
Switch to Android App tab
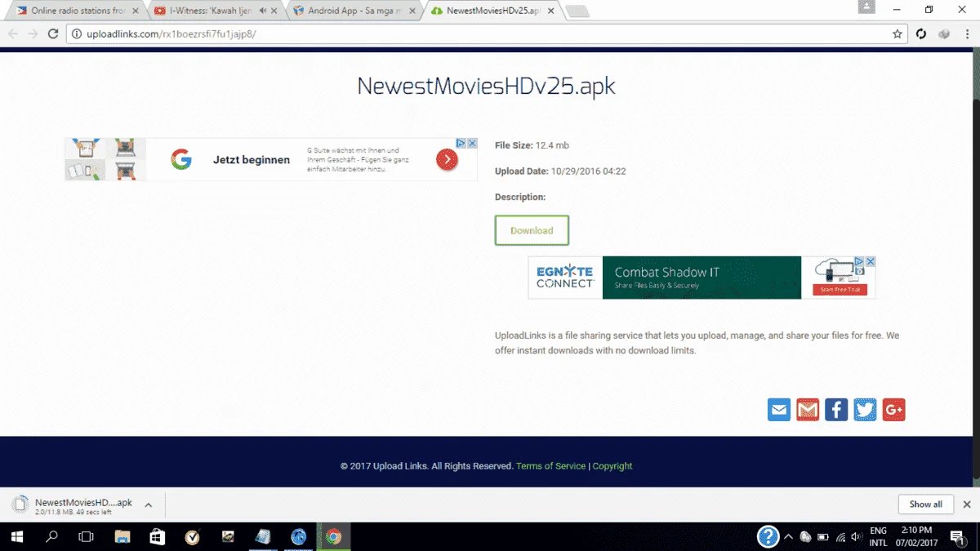pos(355,11)
